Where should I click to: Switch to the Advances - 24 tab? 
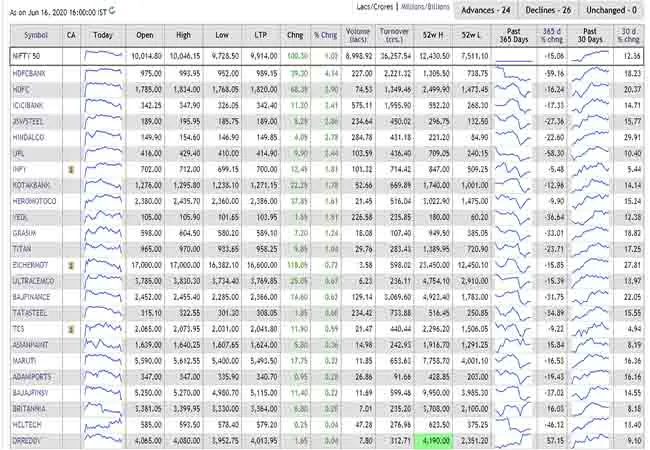485,10
